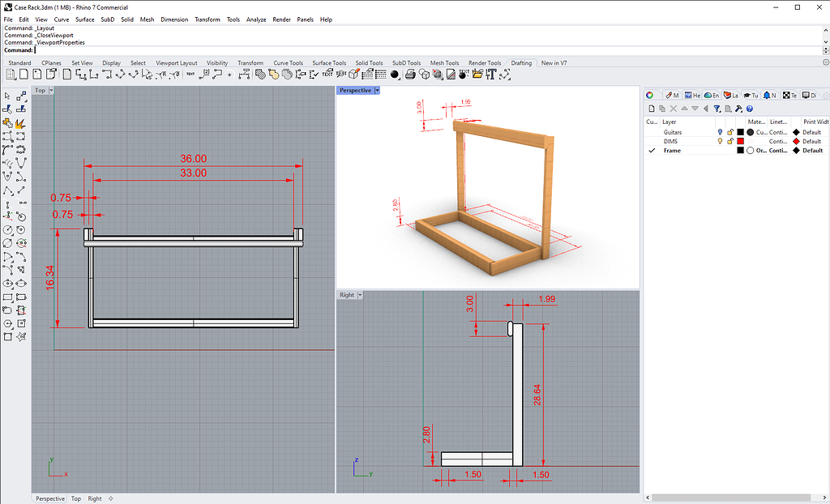830x504 pixels.
Task: Toggle visibility bulb of DIMS layer
Action: coord(719,141)
